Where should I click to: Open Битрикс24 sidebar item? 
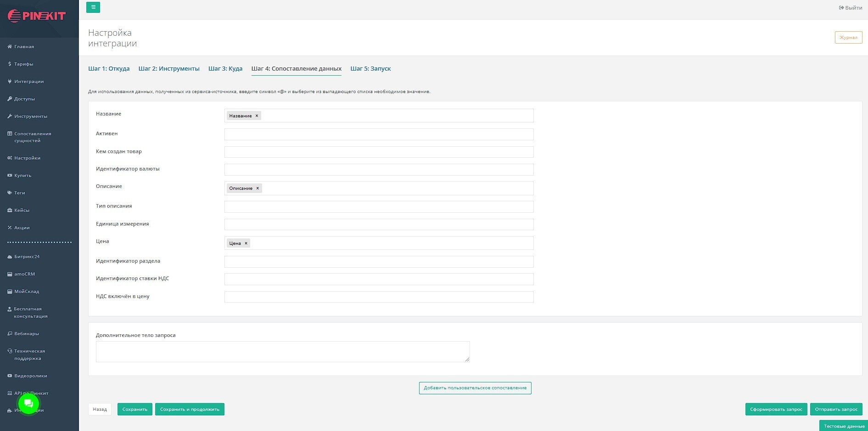[27, 257]
